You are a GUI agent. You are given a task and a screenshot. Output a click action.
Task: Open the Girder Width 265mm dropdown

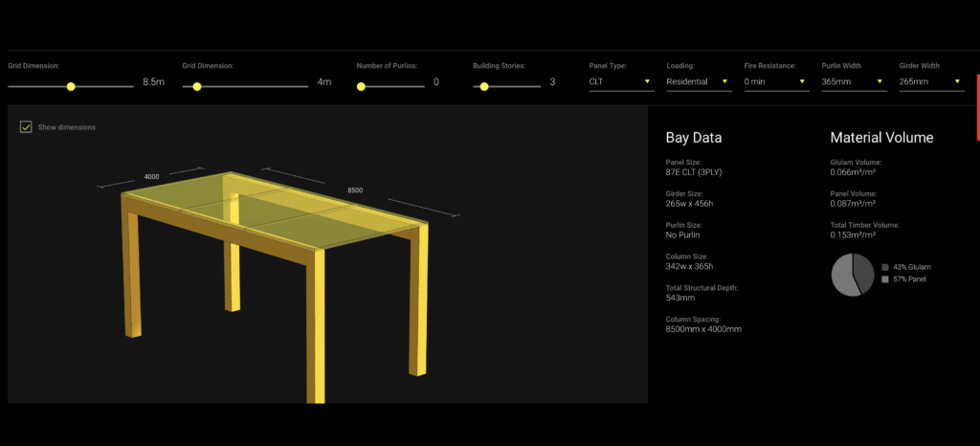pos(931,81)
